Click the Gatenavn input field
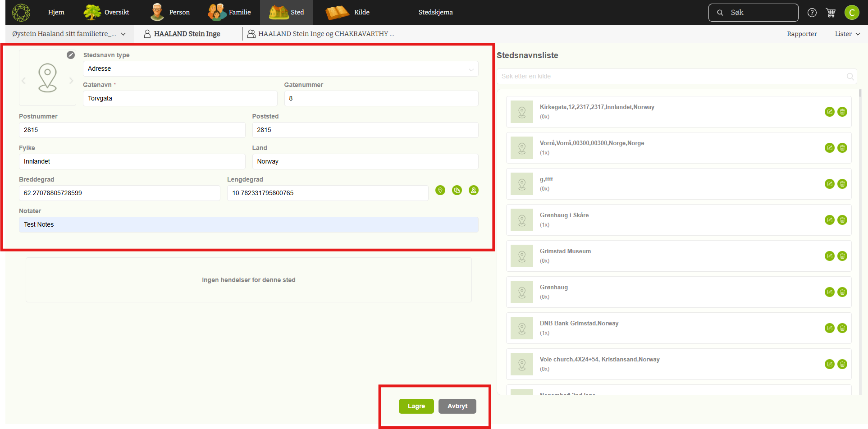 (x=180, y=99)
